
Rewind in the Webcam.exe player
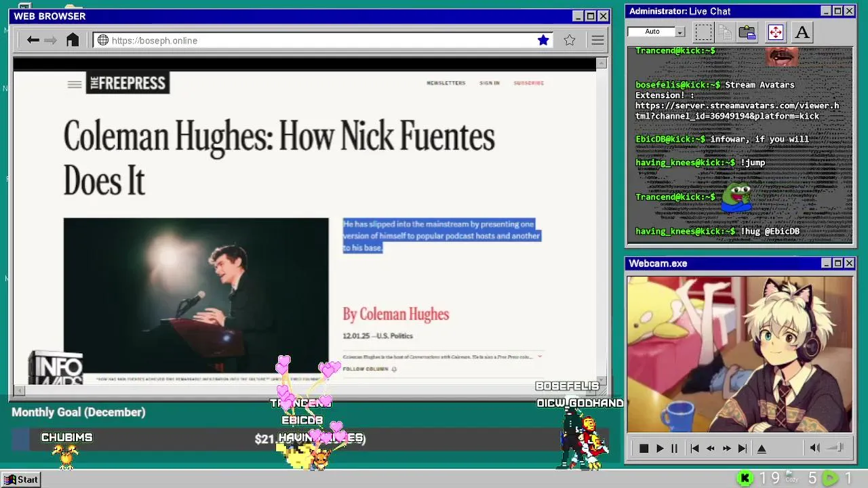710,448
